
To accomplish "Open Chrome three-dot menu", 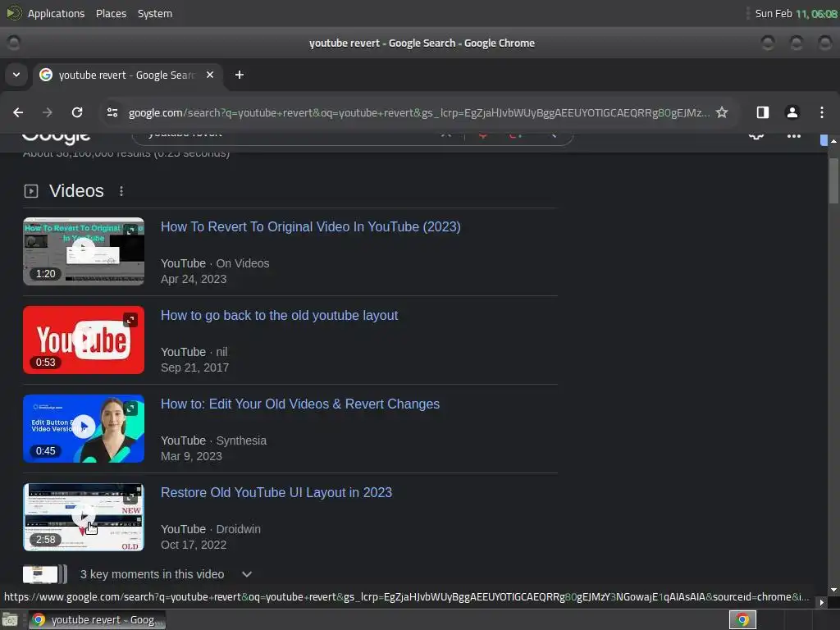I will coord(821,112).
